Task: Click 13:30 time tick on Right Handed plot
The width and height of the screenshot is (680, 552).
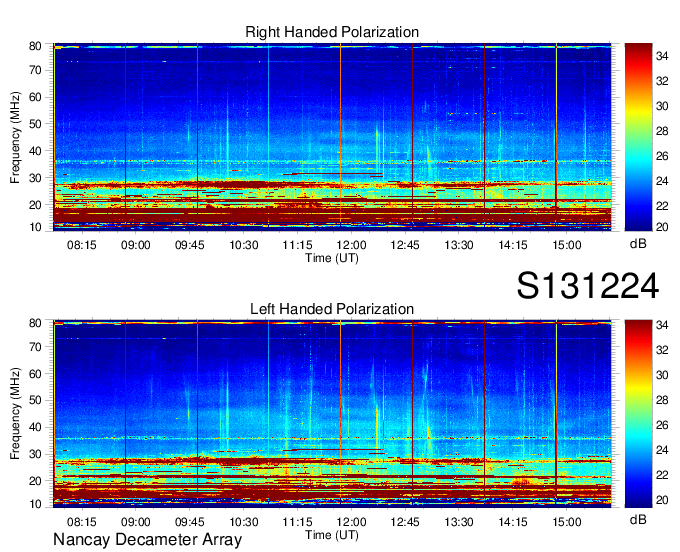Action: pyautogui.click(x=459, y=245)
